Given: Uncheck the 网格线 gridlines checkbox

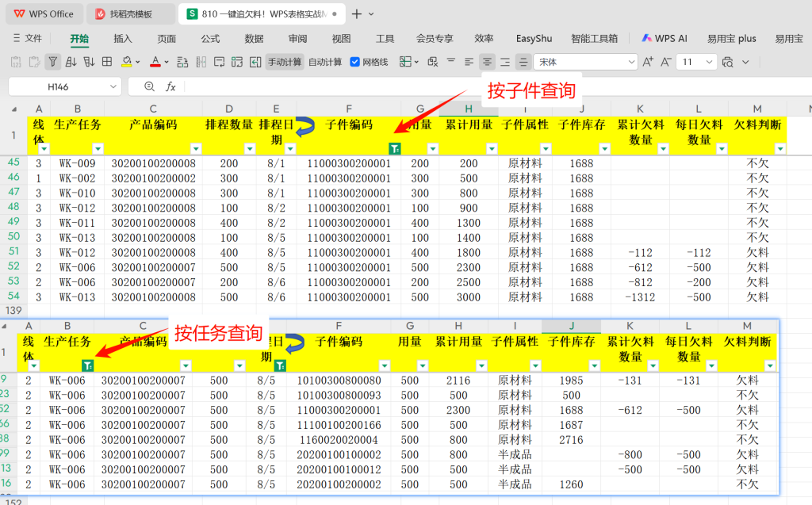Looking at the screenshot, I should (x=354, y=62).
